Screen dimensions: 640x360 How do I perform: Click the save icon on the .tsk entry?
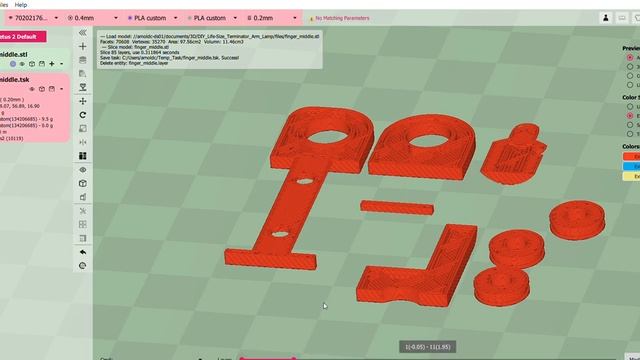pyautogui.click(x=51, y=89)
